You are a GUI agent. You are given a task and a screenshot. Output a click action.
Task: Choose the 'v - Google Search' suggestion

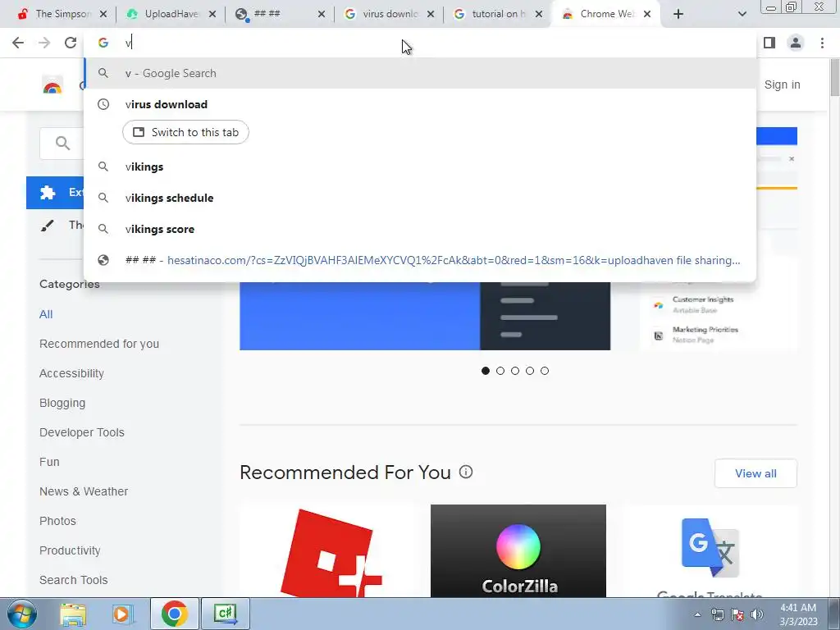pyautogui.click(x=420, y=73)
